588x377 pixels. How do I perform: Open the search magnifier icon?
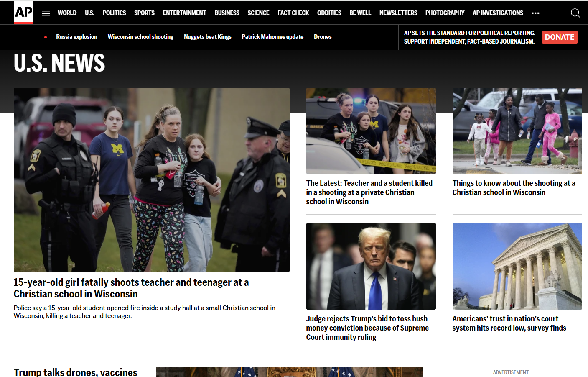pyautogui.click(x=575, y=13)
